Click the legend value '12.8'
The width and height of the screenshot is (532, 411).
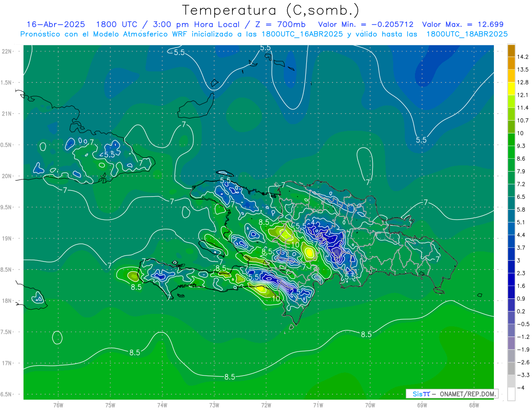pyautogui.click(x=522, y=82)
